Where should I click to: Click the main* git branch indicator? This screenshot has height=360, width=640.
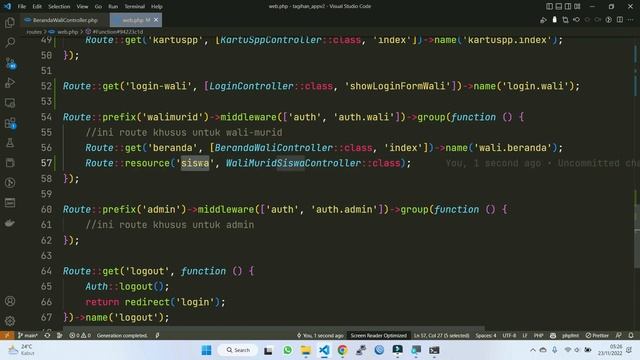point(28,335)
